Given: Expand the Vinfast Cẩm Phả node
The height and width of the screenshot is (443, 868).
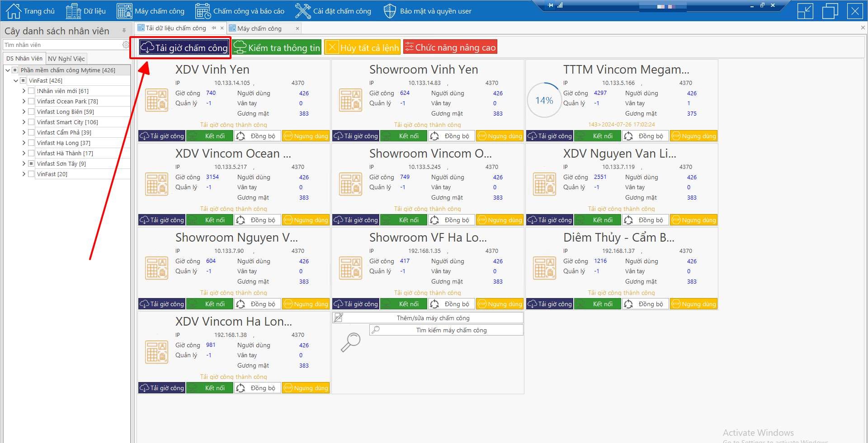Looking at the screenshot, I should point(24,132).
